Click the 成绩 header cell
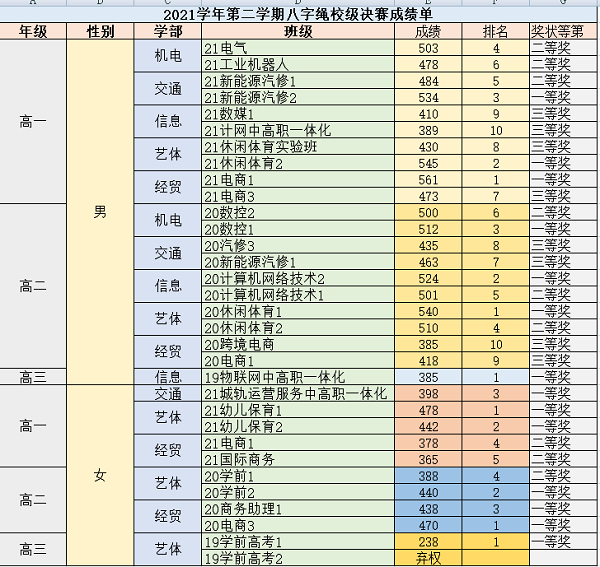 coord(428,32)
